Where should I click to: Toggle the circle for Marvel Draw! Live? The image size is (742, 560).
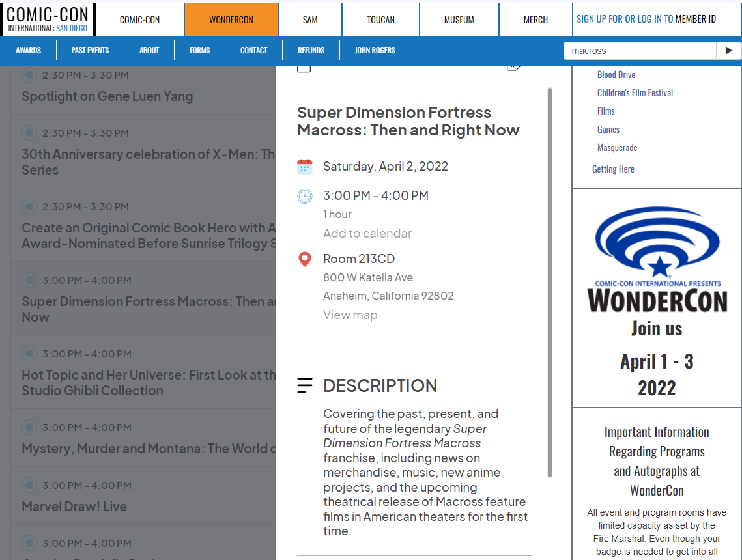pos(29,485)
